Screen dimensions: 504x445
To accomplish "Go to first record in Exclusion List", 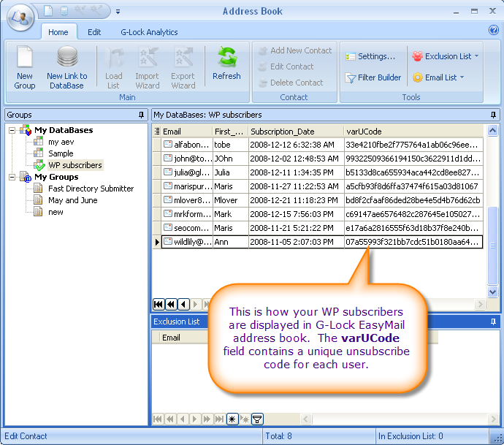I will click(158, 419).
